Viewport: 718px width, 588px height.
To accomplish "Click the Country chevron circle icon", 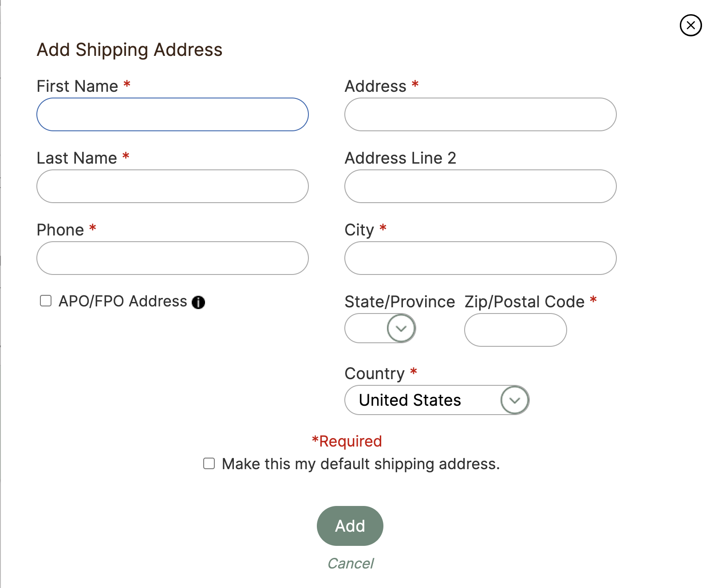I will point(515,400).
